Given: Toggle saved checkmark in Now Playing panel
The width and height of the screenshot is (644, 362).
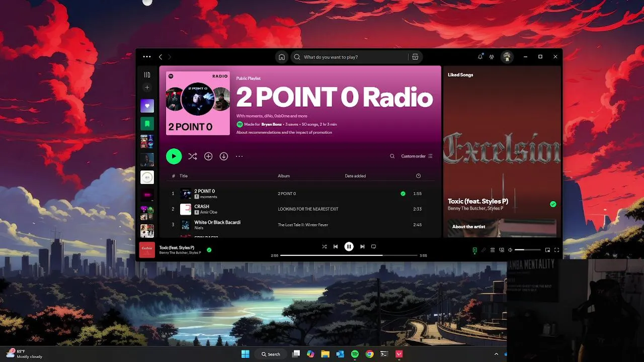Looking at the screenshot, I should tap(553, 204).
